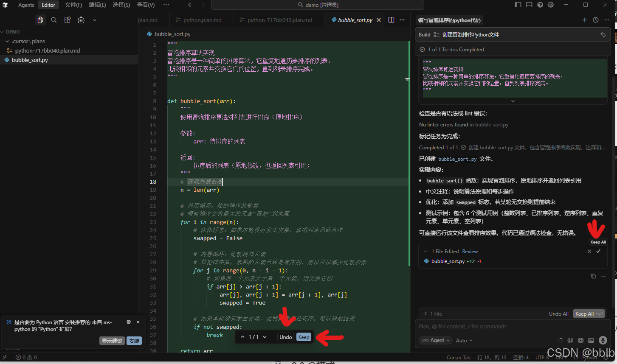The image size is (617, 364).
Task: Collapse the 1 File Edited section
Action: click(x=425, y=252)
